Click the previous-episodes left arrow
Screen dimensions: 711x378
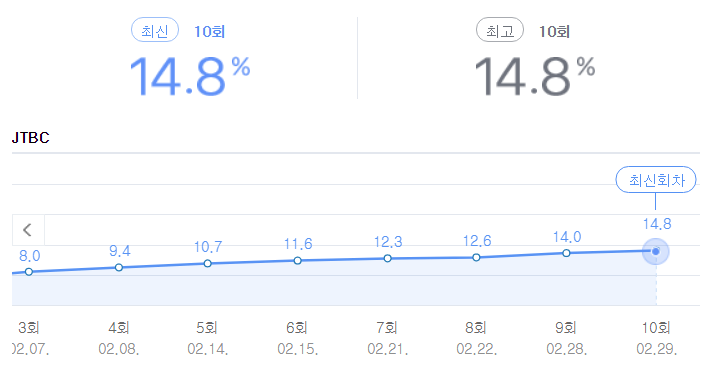28,230
